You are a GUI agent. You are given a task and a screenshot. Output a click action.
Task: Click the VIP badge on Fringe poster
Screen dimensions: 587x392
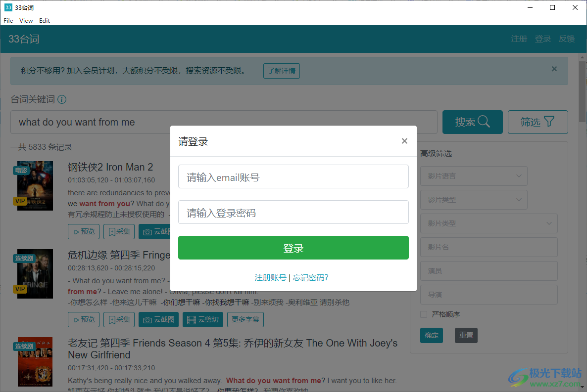(20, 289)
